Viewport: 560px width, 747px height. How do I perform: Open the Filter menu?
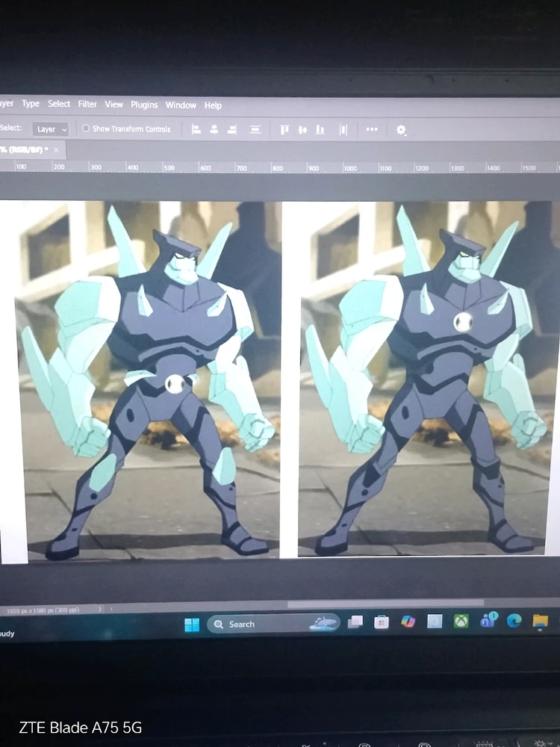[87, 104]
